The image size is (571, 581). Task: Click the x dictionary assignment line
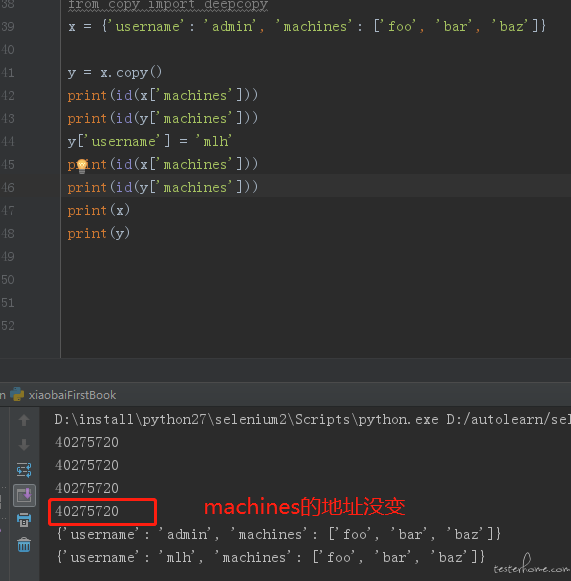click(x=307, y=26)
